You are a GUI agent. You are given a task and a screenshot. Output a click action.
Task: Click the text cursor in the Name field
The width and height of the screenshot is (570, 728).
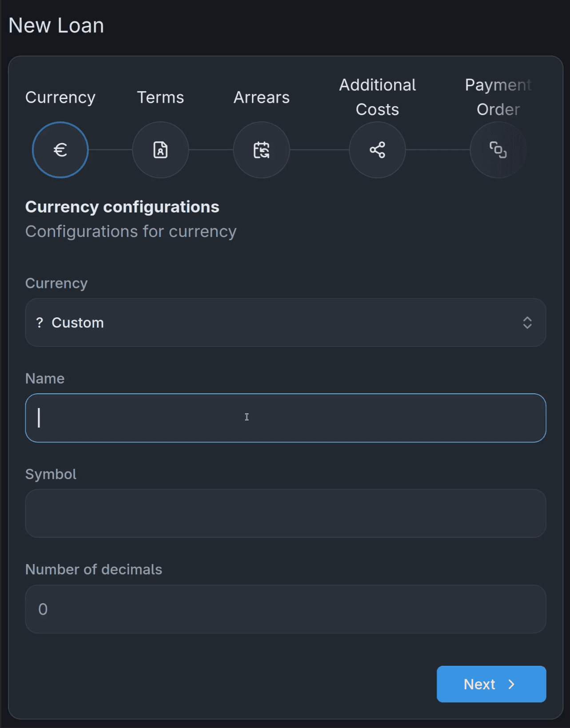(x=247, y=417)
